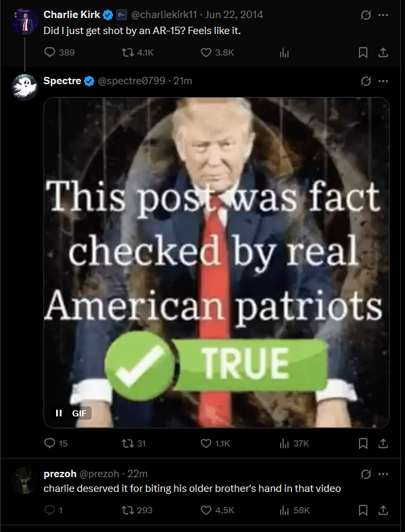
Task: Open more options menu on prezoh's post
Action: point(384,474)
